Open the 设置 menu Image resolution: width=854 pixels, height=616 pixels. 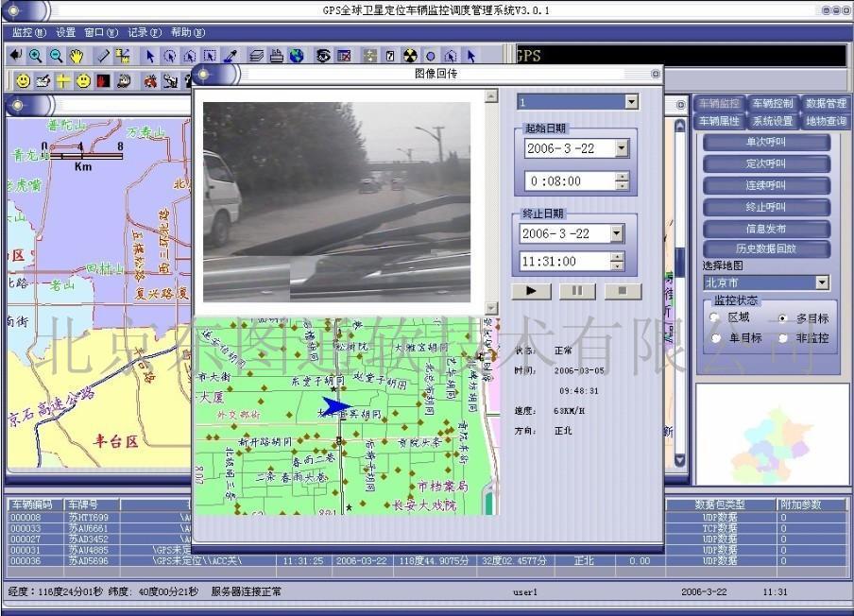tap(65, 33)
